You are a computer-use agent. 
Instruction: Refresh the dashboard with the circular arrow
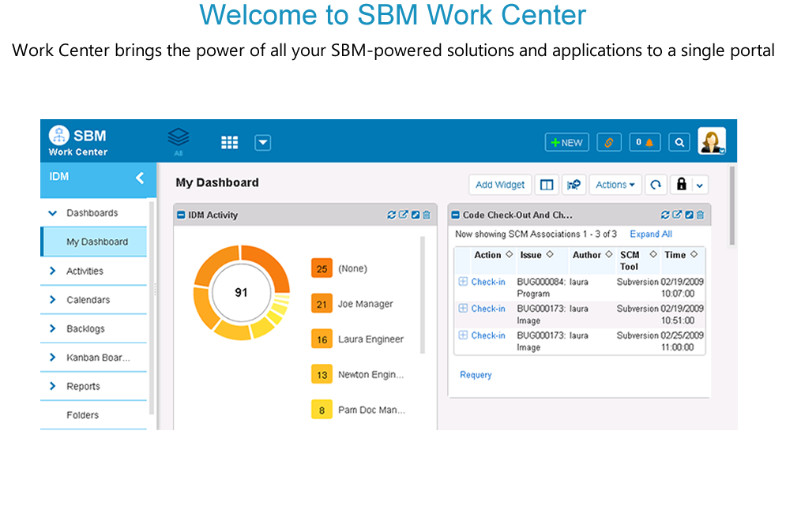[655, 185]
